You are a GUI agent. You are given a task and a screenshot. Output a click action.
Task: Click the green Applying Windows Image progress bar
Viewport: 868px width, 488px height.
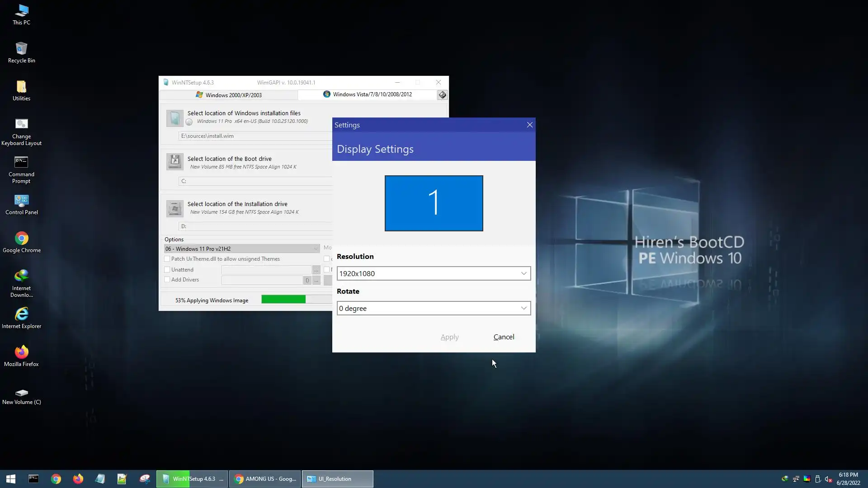[283, 300]
